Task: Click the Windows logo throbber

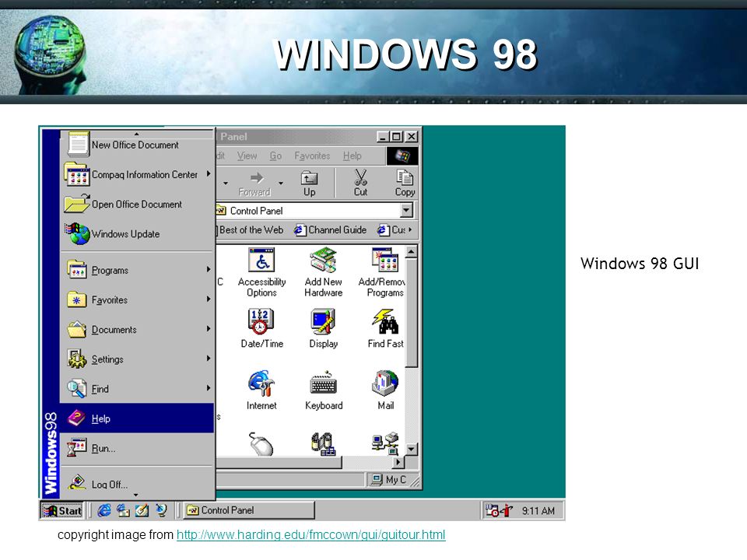Action: [402, 156]
